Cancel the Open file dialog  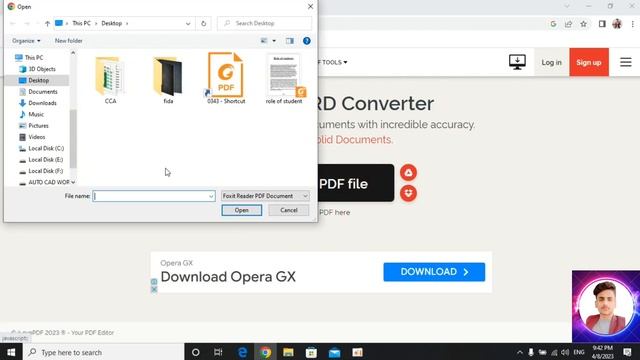289,210
